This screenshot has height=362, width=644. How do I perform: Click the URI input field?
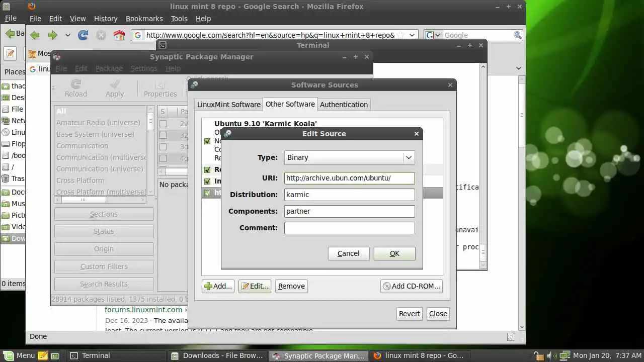[349, 178]
